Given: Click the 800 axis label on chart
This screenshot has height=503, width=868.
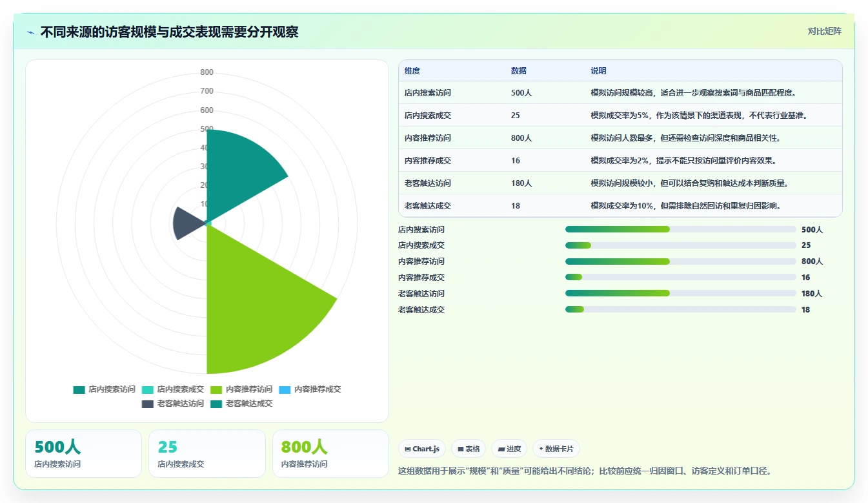Looking at the screenshot, I should click(x=207, y=72).
